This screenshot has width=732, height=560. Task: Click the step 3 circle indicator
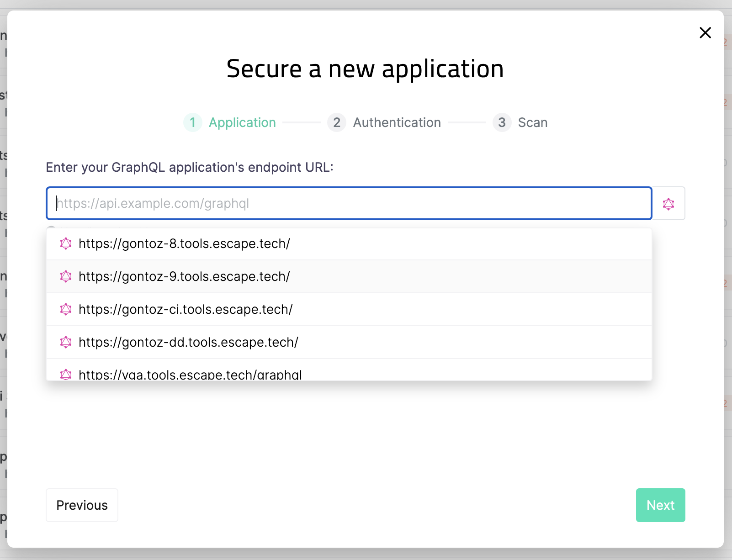(502, 122)
